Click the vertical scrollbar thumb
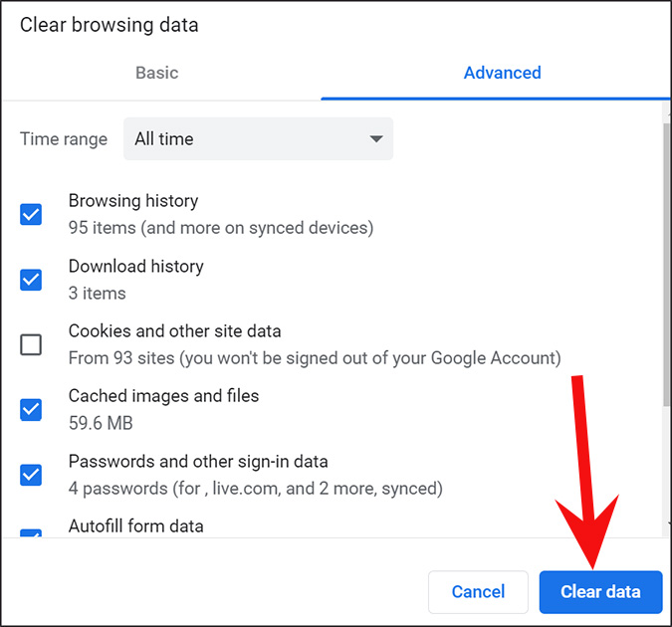The image size is (672, 627). 666,264
